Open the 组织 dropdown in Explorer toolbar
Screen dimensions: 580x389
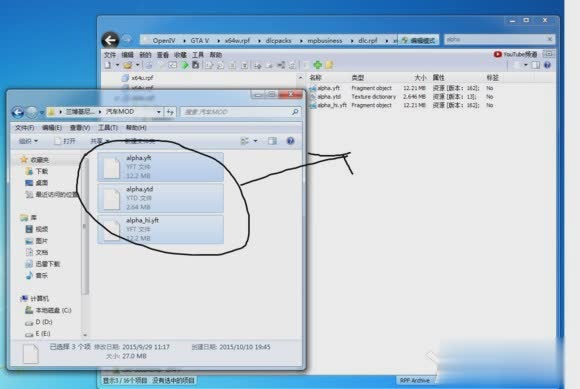28,141
